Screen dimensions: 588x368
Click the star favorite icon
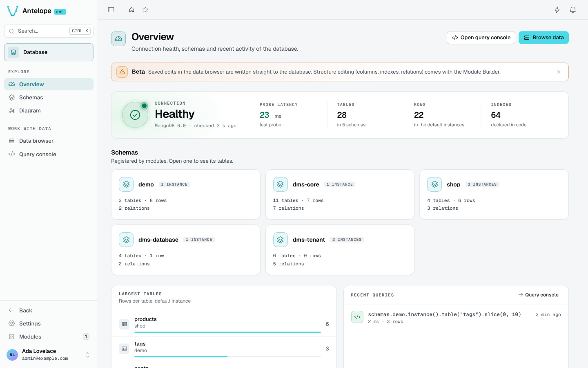pos(145,10)
